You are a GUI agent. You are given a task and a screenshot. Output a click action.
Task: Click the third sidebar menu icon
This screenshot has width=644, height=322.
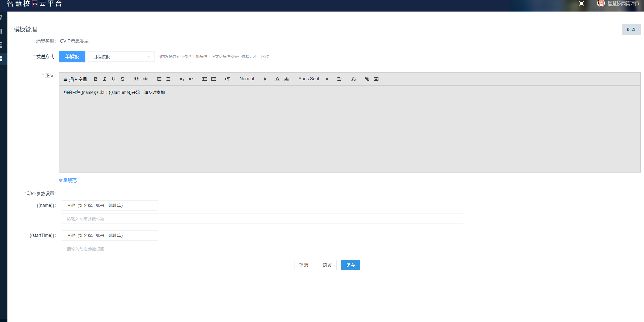click(1, 45)
